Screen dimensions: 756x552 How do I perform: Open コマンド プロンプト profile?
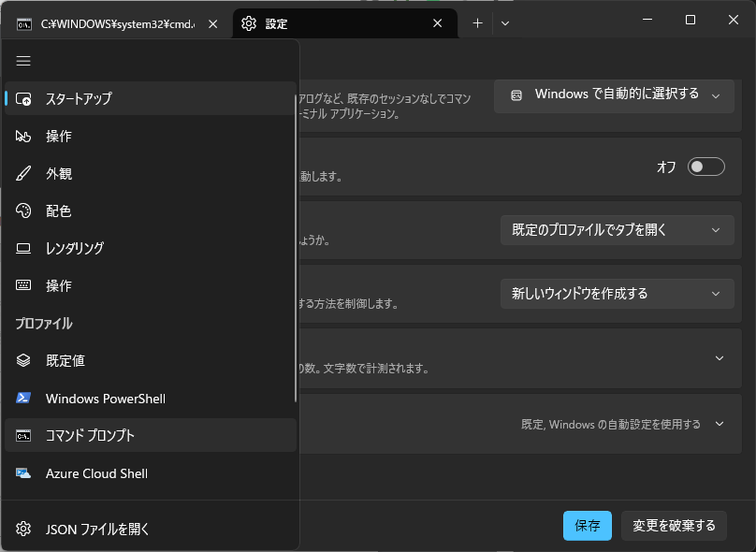(151, 435)
